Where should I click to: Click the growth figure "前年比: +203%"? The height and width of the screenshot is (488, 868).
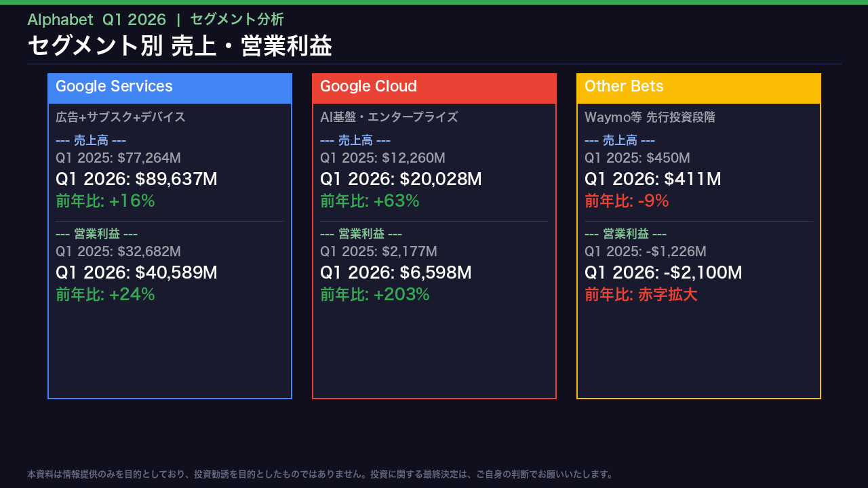[x=375, y=295]
